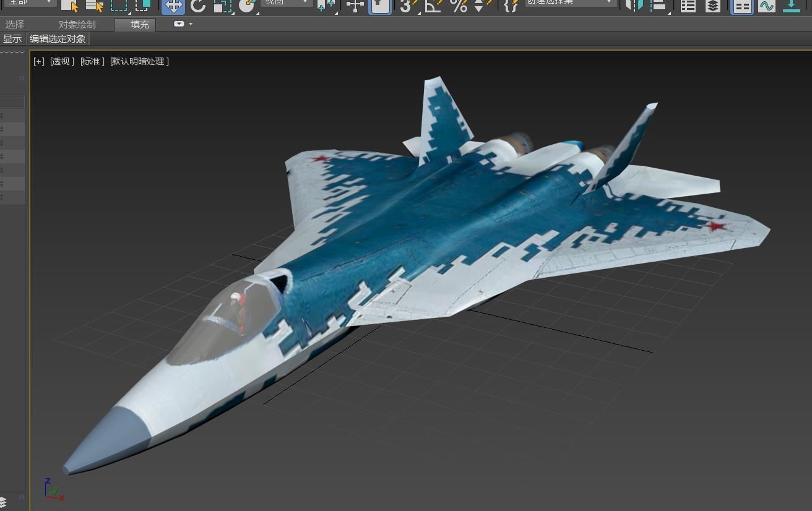Click the 显示 button
The height and width of the screenshot is (511, 812).
pyautogui.click(x=12, y=38)
